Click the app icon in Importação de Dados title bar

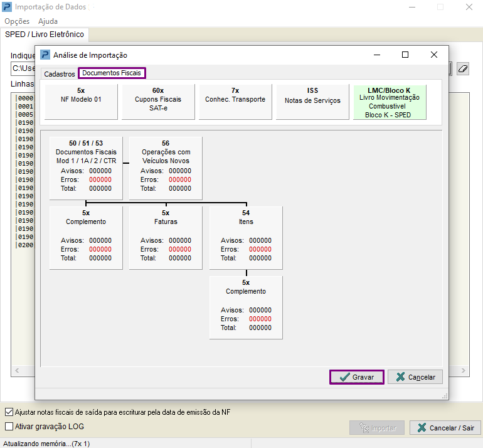[x=7, y=7]
